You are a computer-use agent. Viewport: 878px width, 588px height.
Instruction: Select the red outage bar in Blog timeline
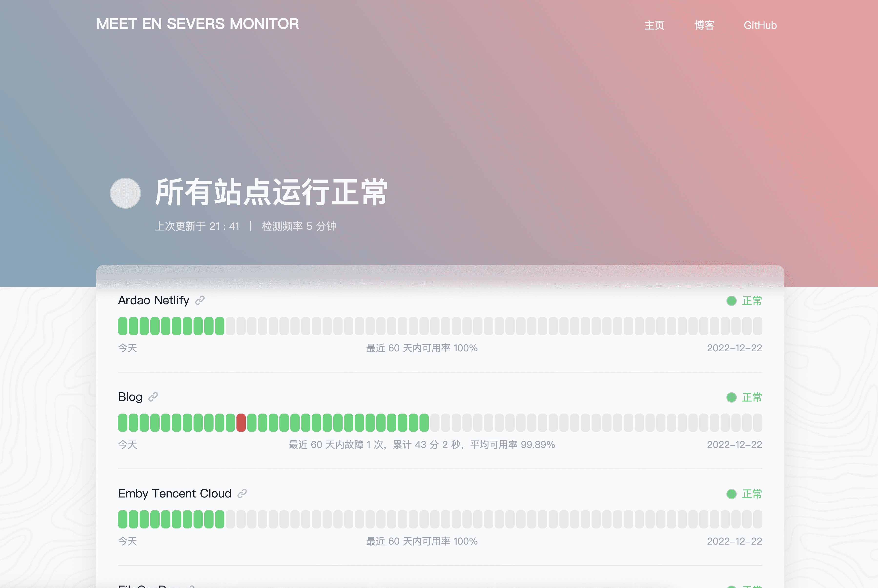pyautogui.click(x=241, y=423)
